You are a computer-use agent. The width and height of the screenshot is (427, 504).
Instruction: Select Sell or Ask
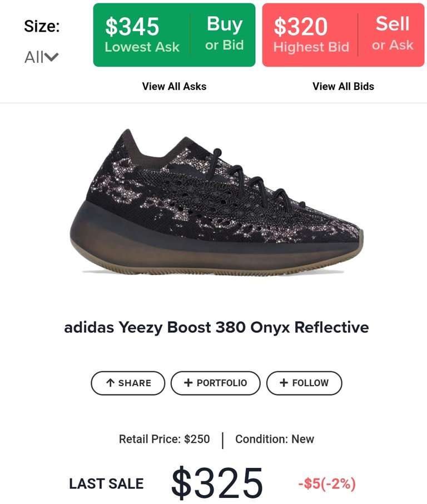point(393,34)
